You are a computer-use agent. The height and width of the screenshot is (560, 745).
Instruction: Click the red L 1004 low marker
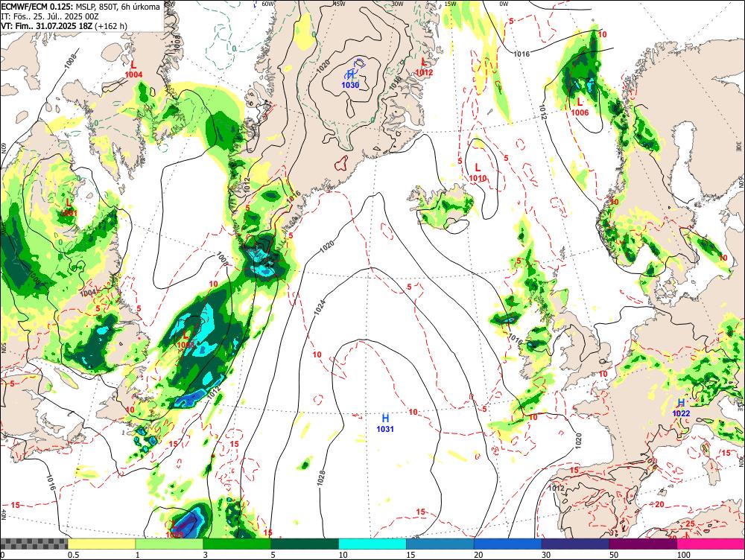(x=134, y=69)
